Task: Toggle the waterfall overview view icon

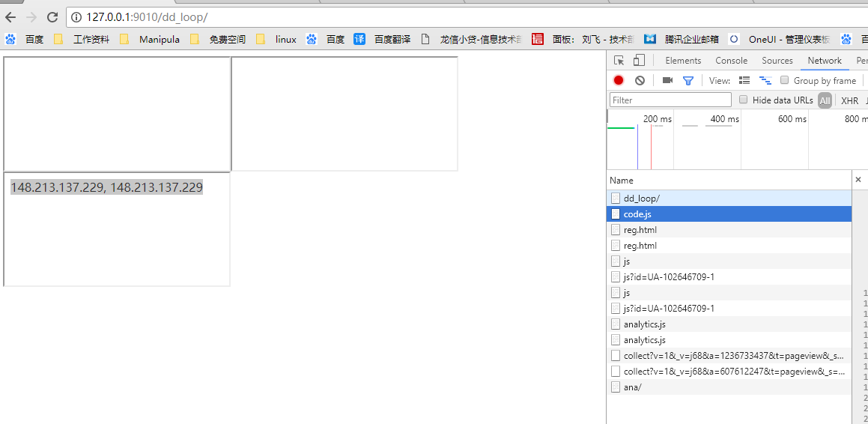Action: pyautogui.click(x=765, y=80)
